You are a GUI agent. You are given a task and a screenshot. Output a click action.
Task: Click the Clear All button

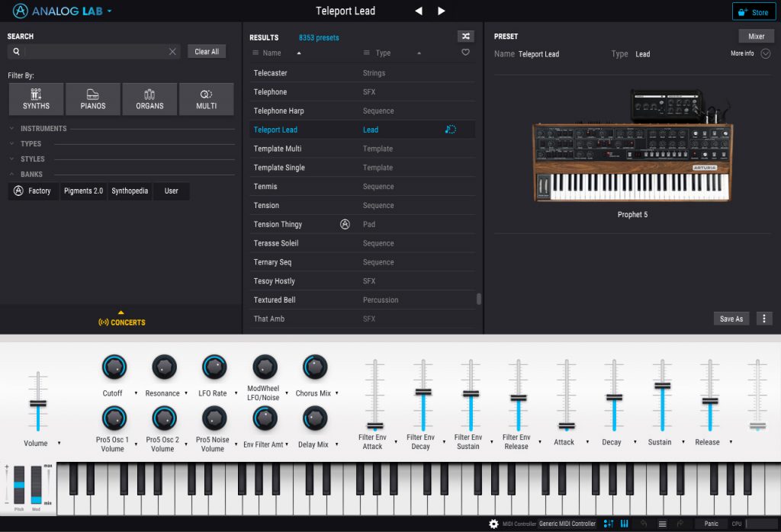pos(206,51)
